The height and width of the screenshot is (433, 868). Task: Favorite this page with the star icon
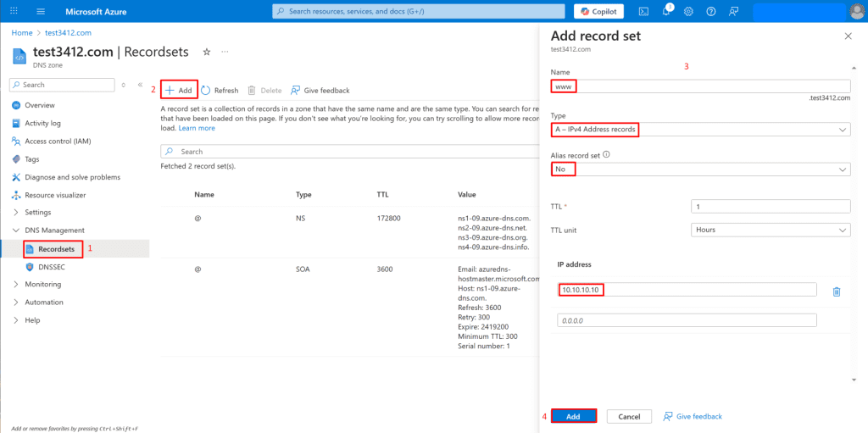click(206, 52)
